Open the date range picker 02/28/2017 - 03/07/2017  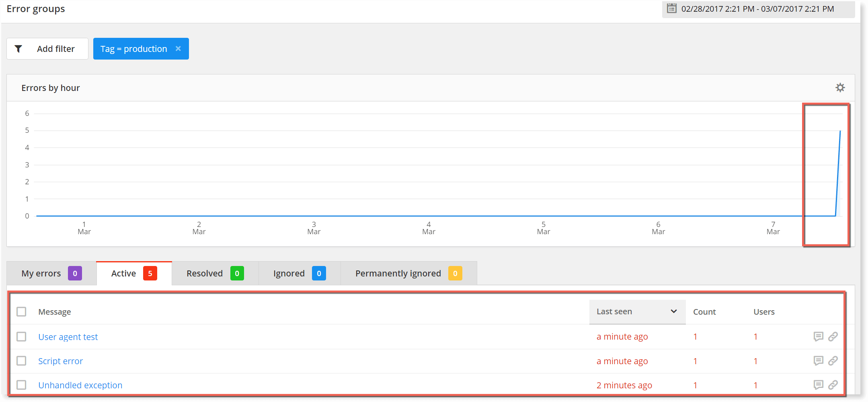[758, 9]
